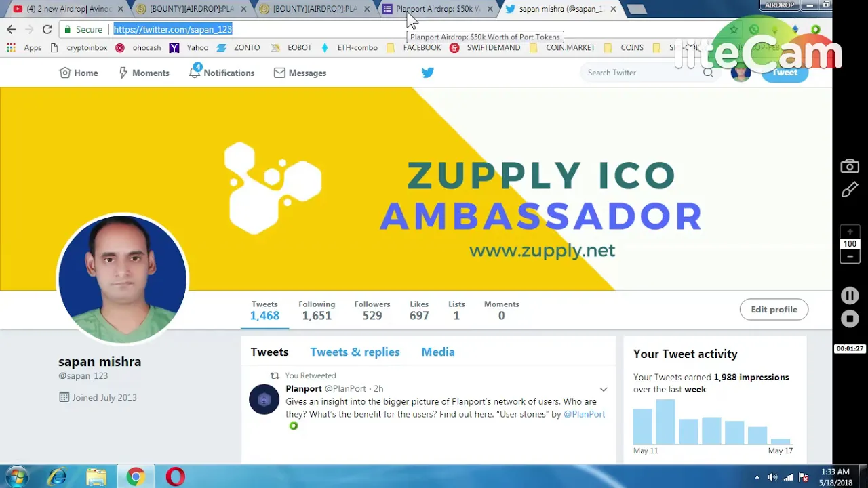Select the Tweets timeline tab
868x488 pixels.
tap(269, 352)
